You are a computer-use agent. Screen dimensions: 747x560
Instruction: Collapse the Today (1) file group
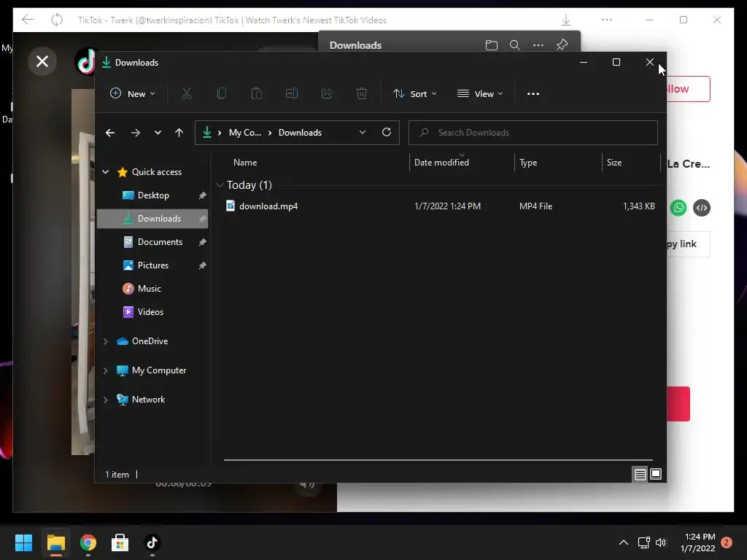click(x=220, y=184)
